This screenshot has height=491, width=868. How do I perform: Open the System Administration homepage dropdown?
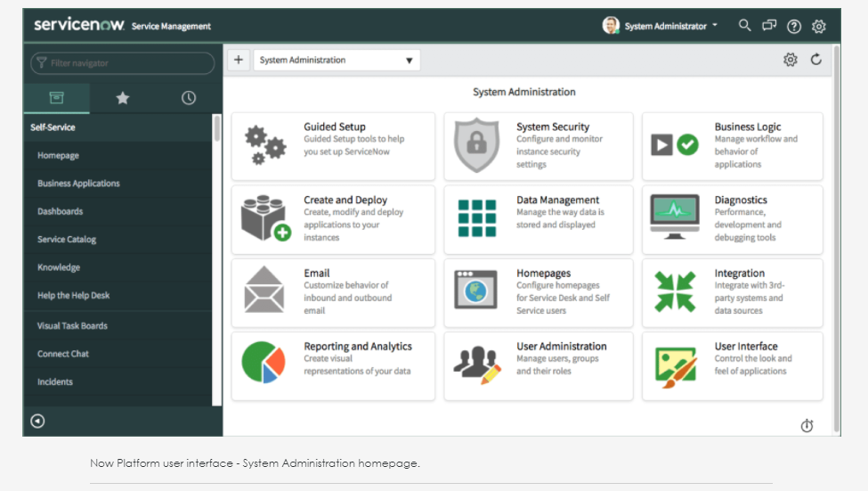point(337,60)
